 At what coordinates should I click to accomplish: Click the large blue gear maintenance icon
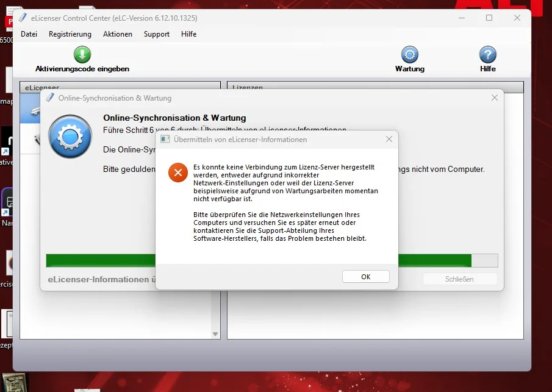coord(70,137)
